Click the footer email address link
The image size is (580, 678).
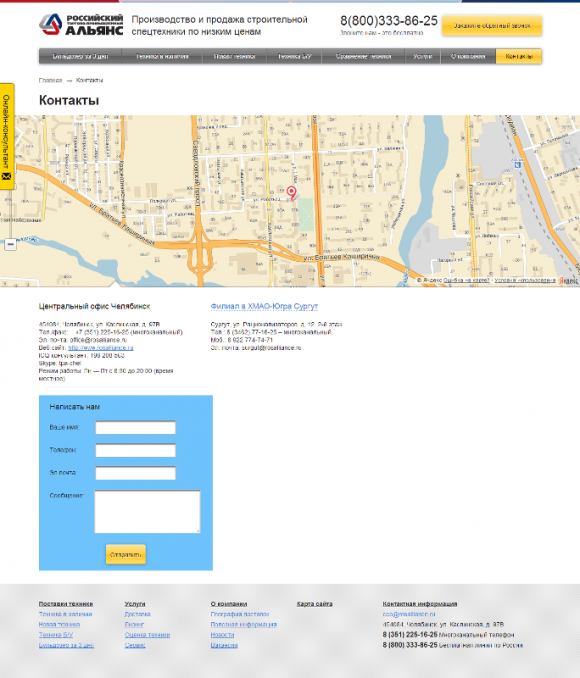point(409,614)
